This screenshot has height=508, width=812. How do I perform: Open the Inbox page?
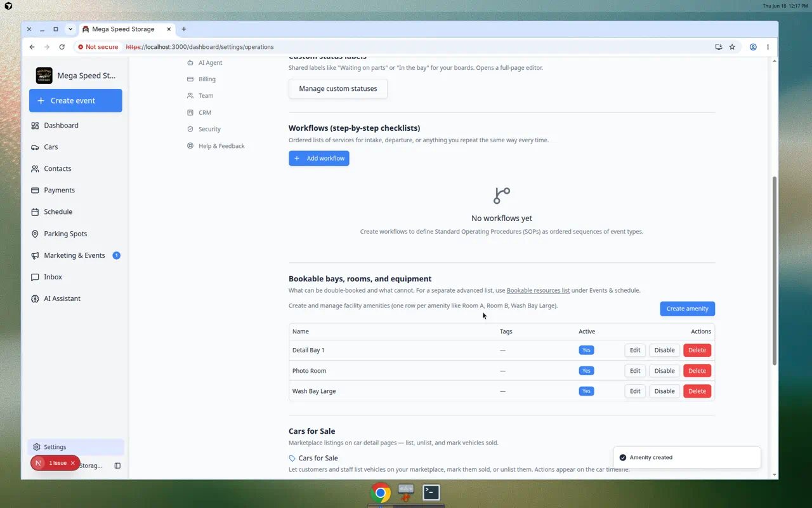(75, 277)
